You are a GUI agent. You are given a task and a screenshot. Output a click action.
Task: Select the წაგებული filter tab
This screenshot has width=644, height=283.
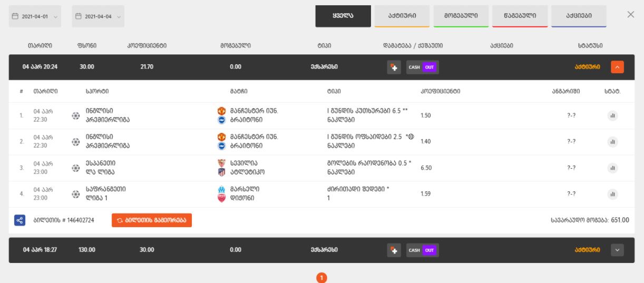[520, 16]
